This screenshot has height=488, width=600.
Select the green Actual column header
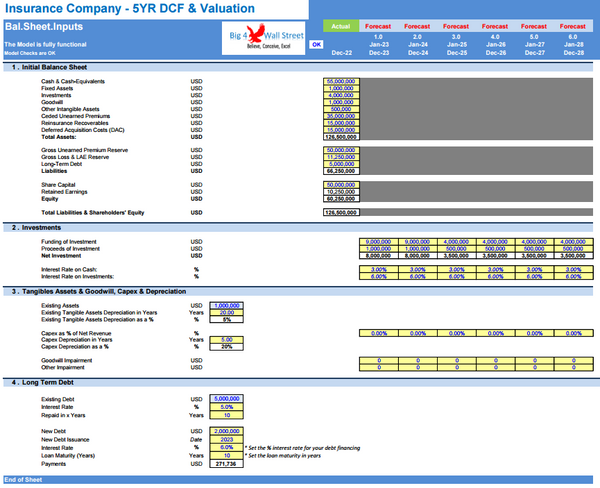click(341, 26)
